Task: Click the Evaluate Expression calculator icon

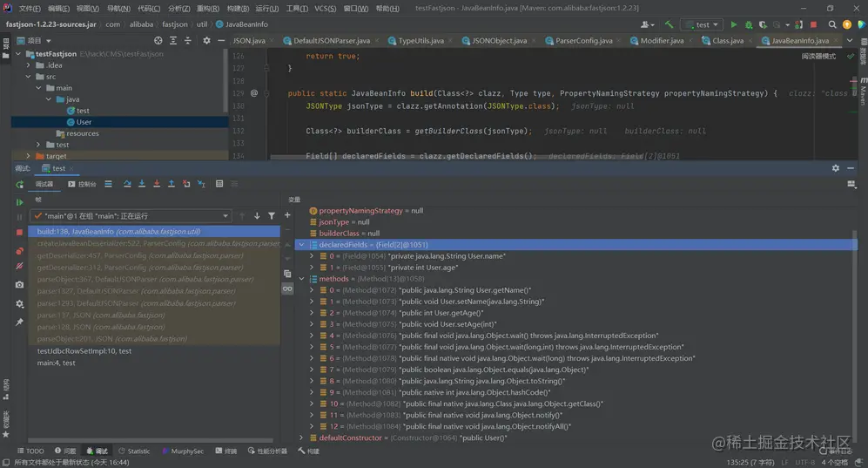Action: click(219, 184)
